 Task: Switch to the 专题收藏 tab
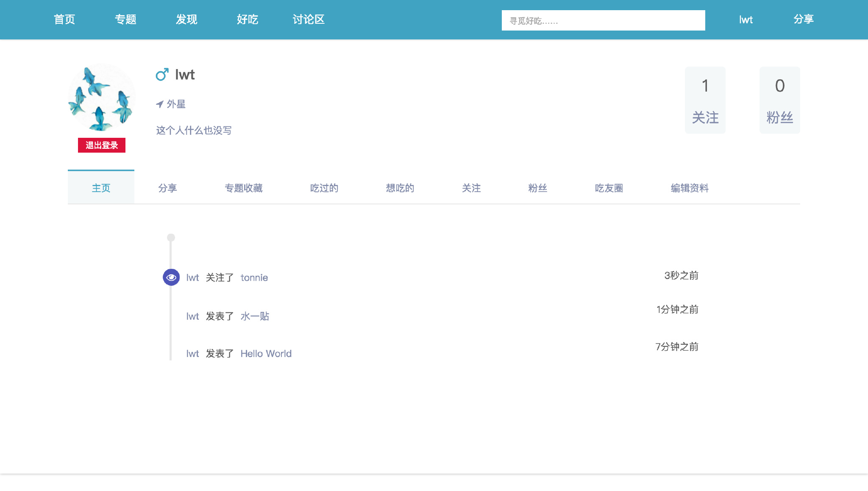point(243,188)
